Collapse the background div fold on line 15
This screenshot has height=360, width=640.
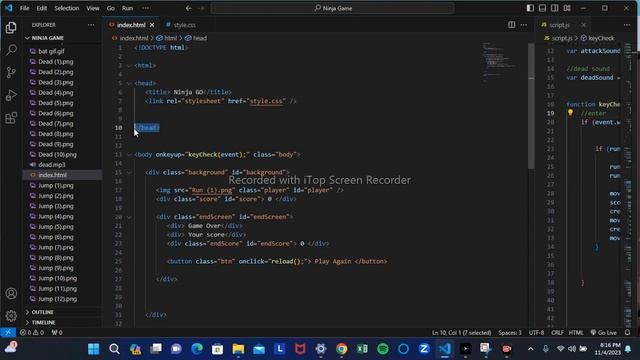(x=129, y=173)
